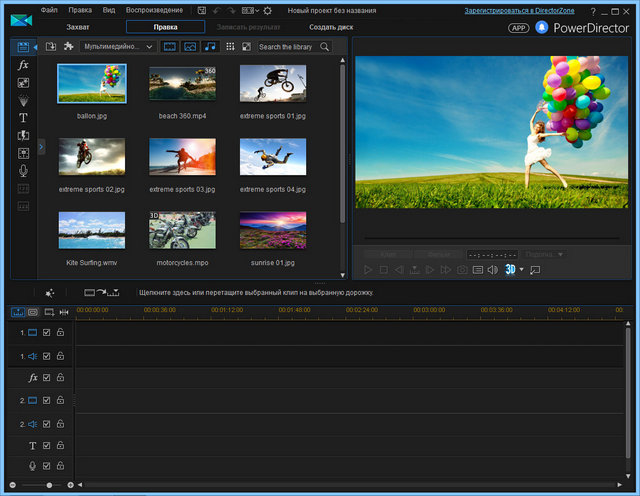Lock the audio track 2

coord(60,424)
